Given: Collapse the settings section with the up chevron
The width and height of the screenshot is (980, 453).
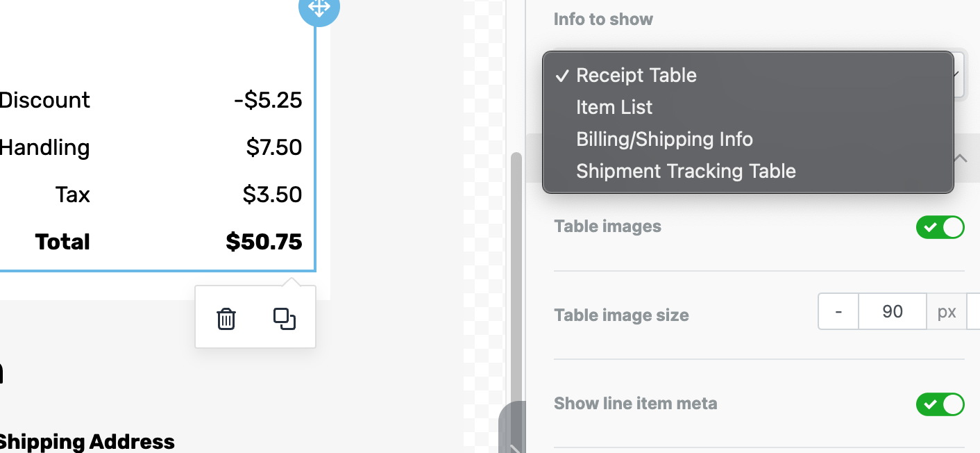Looking at the screenshot, I should 960,158.
